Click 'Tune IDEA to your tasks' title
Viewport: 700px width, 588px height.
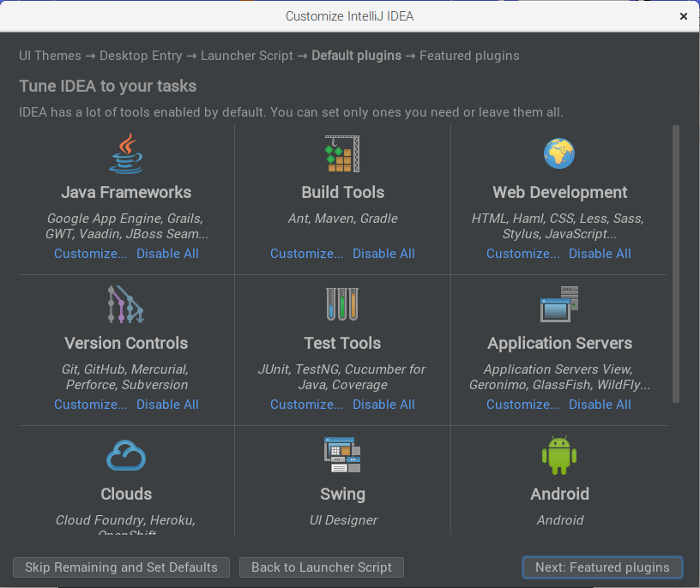pyautogui.click(x=107, y=86)
